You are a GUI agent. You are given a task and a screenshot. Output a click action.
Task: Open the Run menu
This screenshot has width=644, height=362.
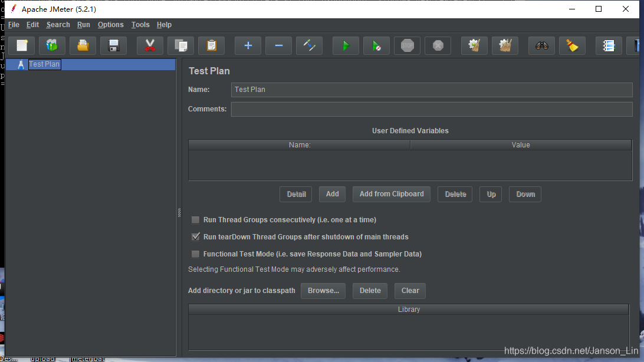[x=83, y=25]
